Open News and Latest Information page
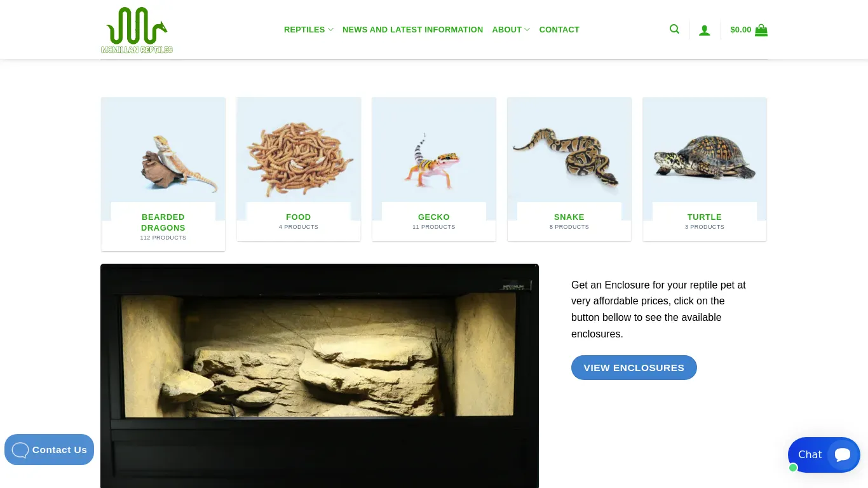The image size is (868, 488). click(x=412, y=30)
